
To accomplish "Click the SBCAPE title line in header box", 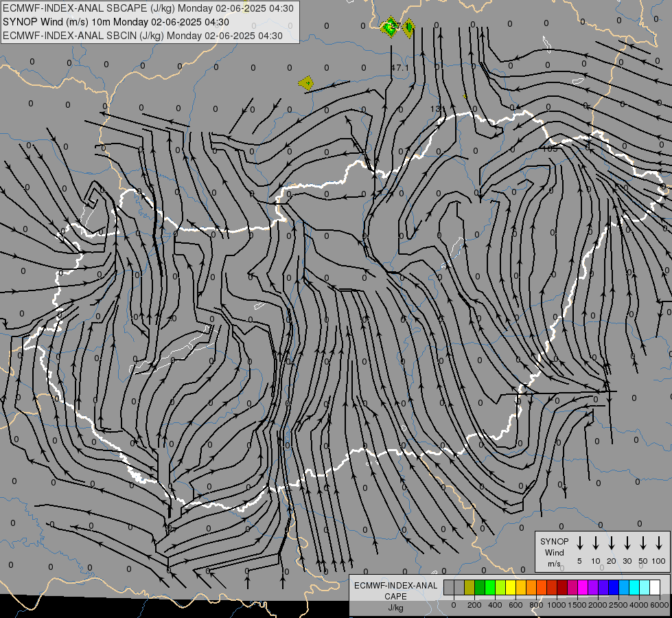I will 148,8.
